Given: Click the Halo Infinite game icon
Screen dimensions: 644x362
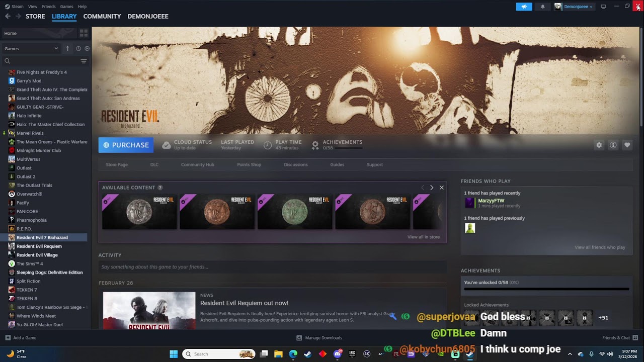Looking at the screenshot, I should (12, 116).
